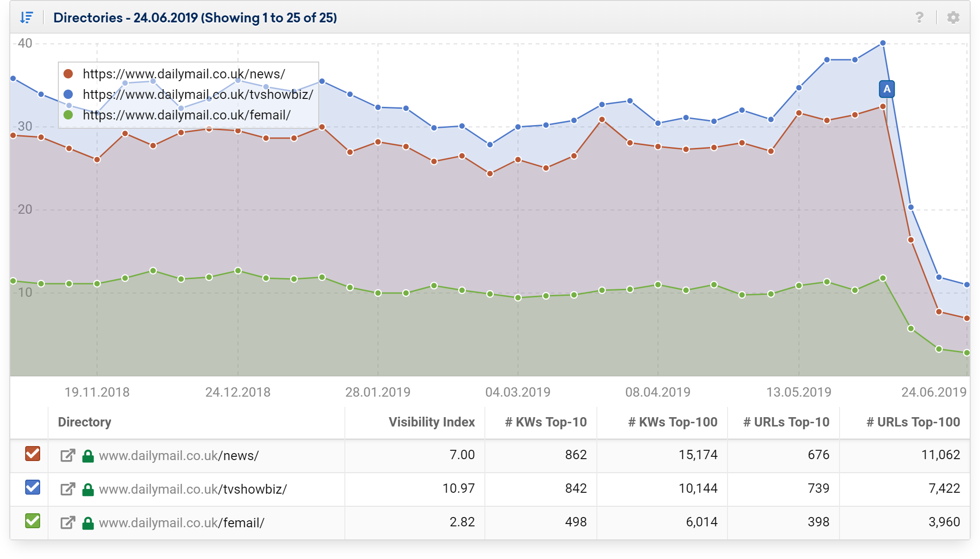Open external link icon for /news/ row

(68, 455)
